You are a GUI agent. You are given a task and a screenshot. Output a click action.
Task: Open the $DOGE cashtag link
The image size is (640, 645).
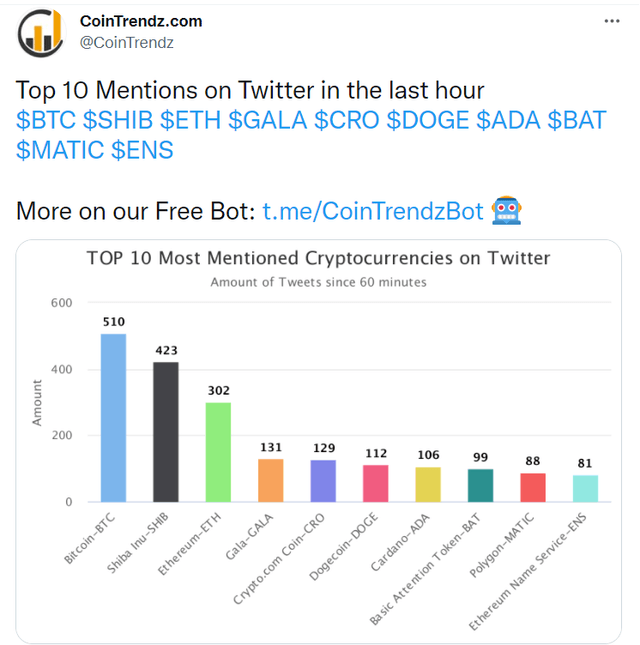click(427, 120)
